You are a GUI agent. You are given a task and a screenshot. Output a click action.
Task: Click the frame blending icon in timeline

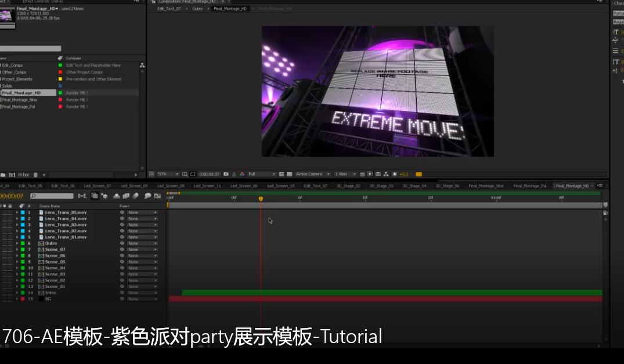(126, 196)
